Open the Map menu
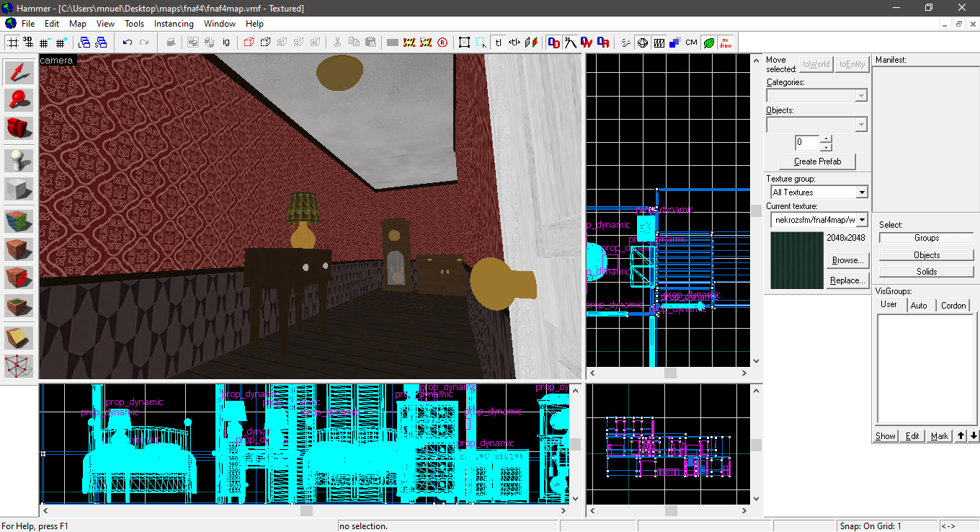The width and height of the screenshot is (980, 532). tap(78, 24)
